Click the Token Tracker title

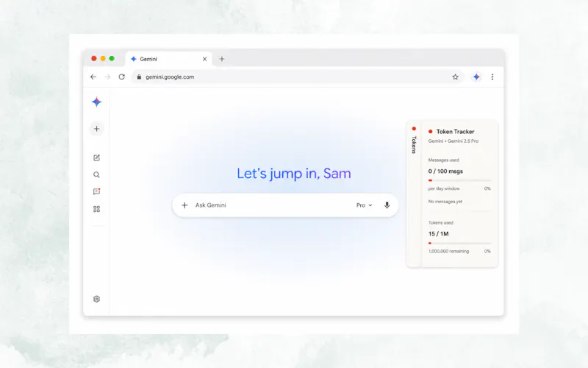[x=455, y=132]
